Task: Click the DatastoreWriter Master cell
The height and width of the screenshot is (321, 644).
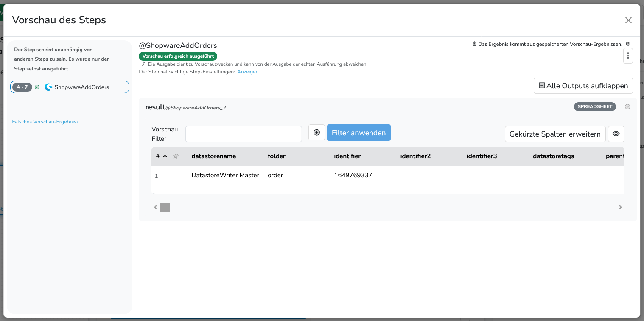Action: [225, 175]
